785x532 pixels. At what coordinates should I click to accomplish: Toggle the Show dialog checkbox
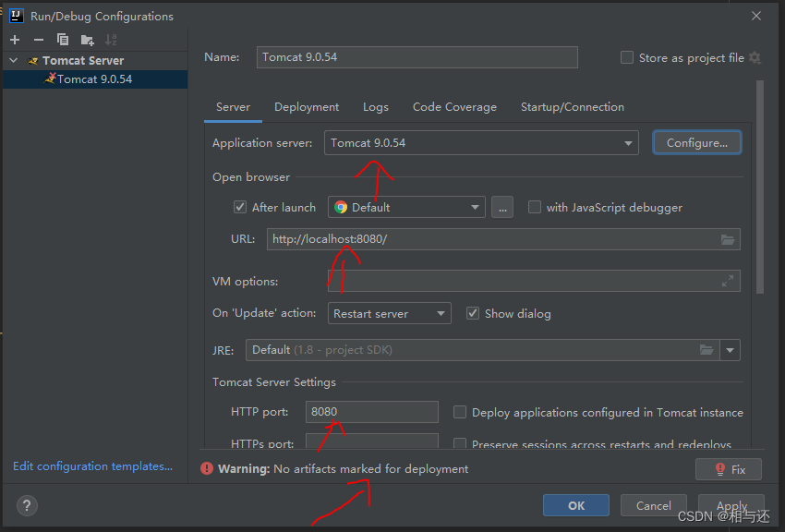(473, 313)
